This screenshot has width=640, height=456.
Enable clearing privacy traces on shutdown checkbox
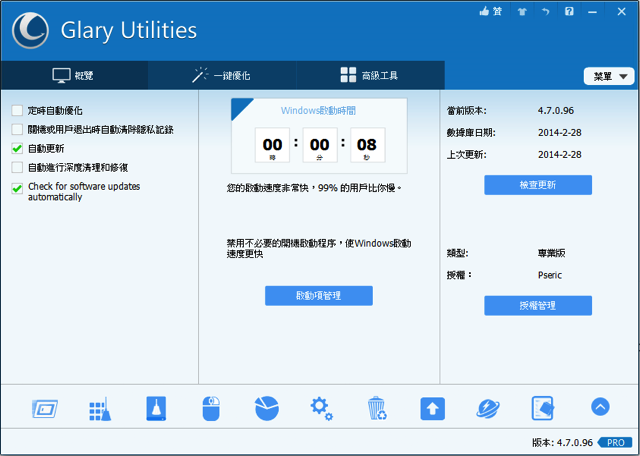point(17,129)
